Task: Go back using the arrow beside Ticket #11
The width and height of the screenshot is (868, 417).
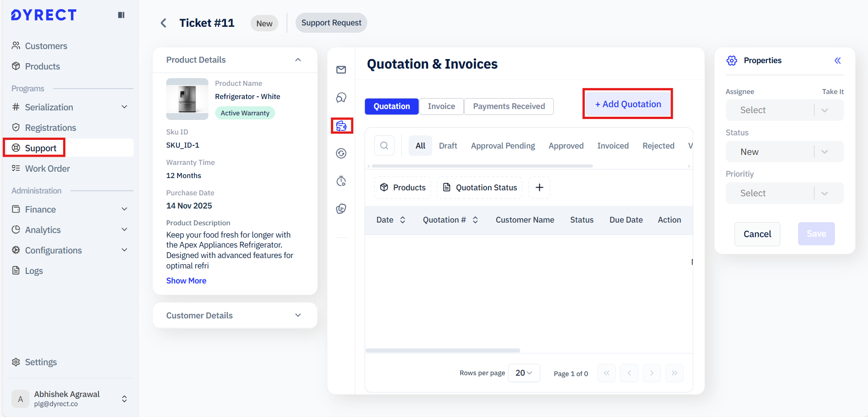Action: coord(163,23)
